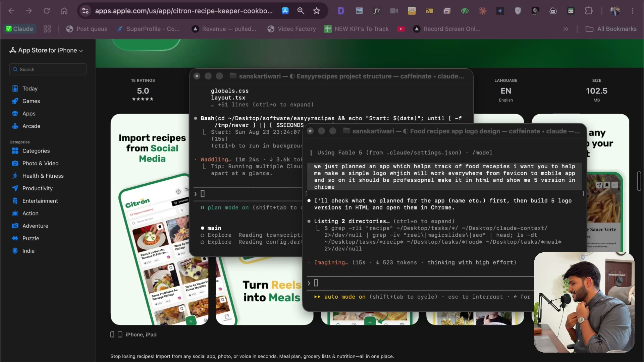Open the YouTube bookmark icon

point(401,29)
